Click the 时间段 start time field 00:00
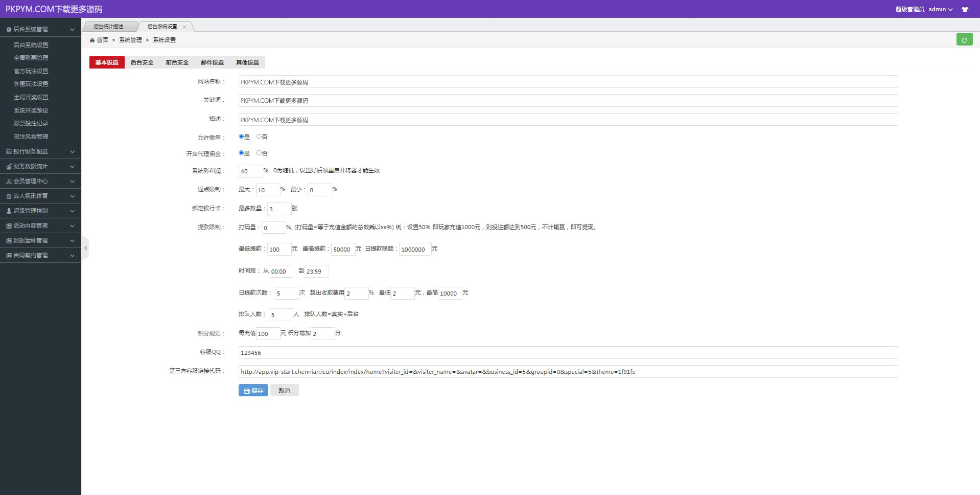The height and width of the screenshot is (495, 980). click(x=281, y=271)
